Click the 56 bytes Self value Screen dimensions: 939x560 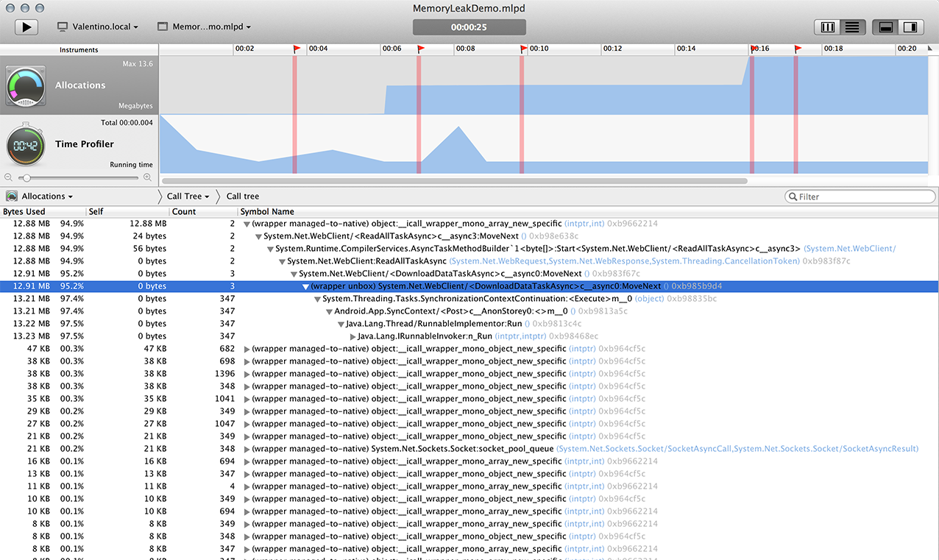(x=150, y=249)
